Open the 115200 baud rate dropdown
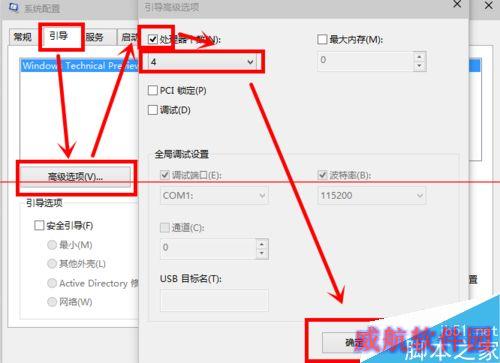 pos(372,195)
